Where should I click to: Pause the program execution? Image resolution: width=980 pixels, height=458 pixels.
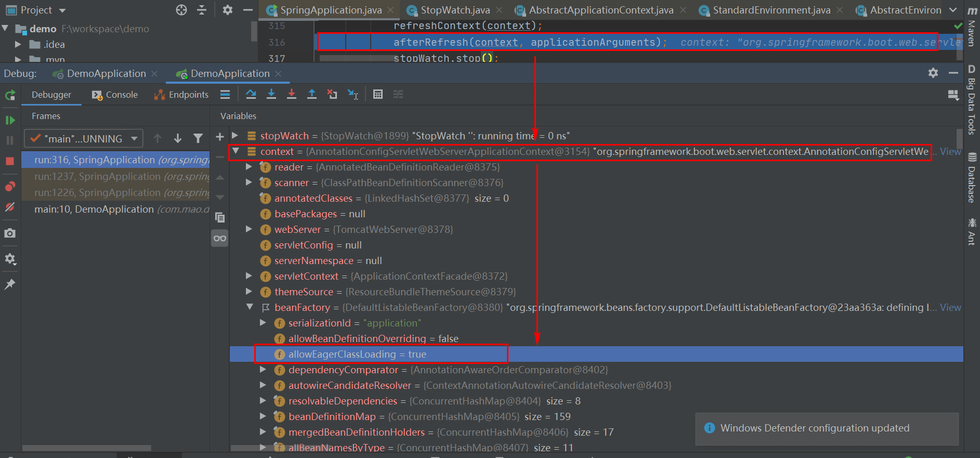coord(10,140)
